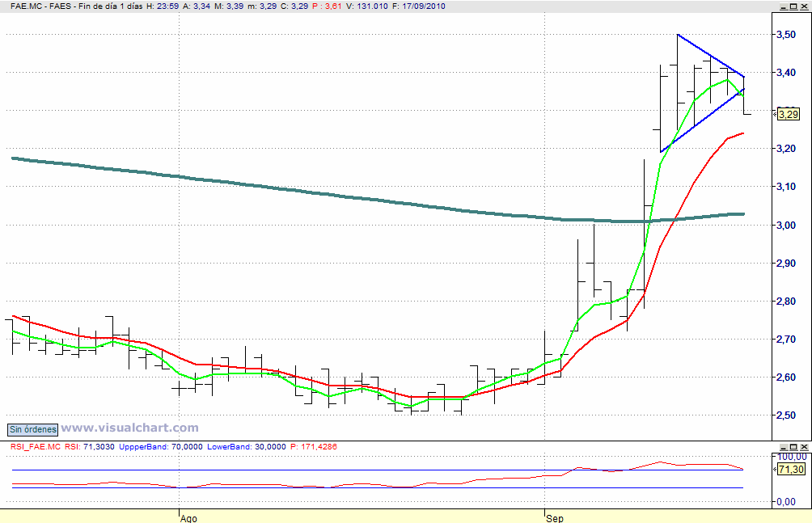This screenshot has width=812, height=523.
Task: Select the 71,30 RSI value tag
Action: [791, 470]
